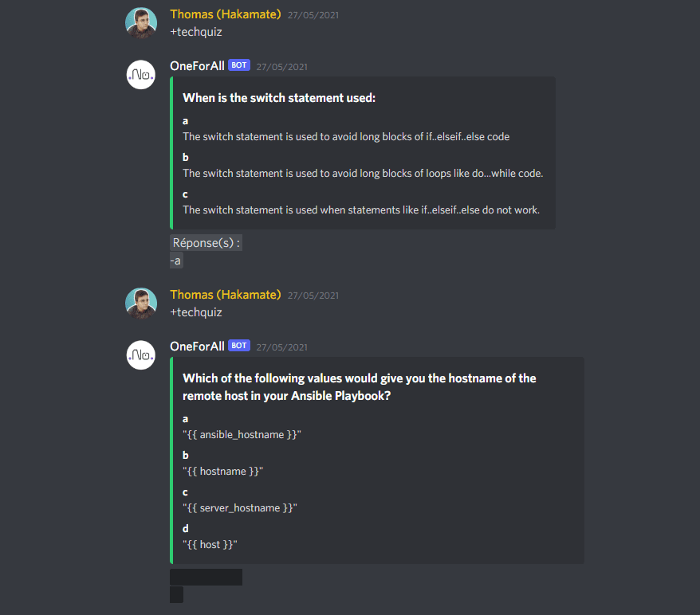Open Thomas (Hakamate)'s profile via his username
700x615 pixels.
pos(226,14)
